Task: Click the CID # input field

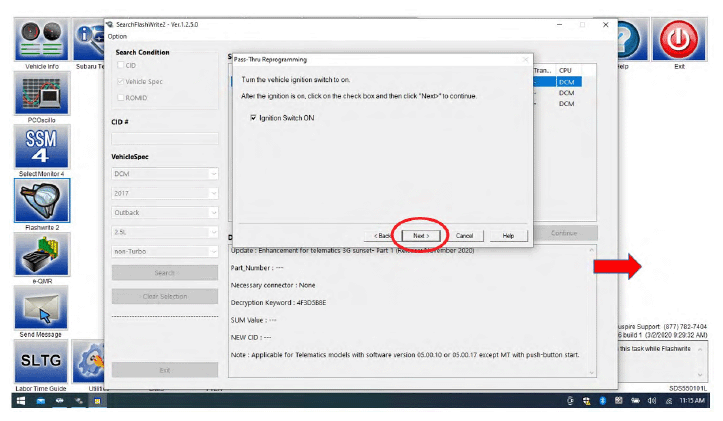Action: pos(165,138)
